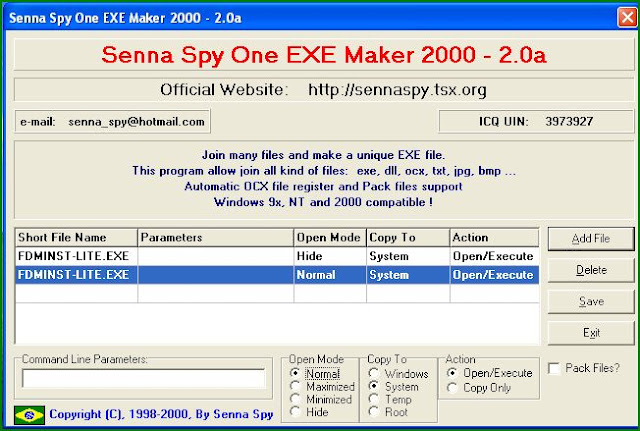Click the http://sennaspy.tsx.org website text
Image resolution: width=640 pixels, height=431 pixels.
click(x=397, y=90)
